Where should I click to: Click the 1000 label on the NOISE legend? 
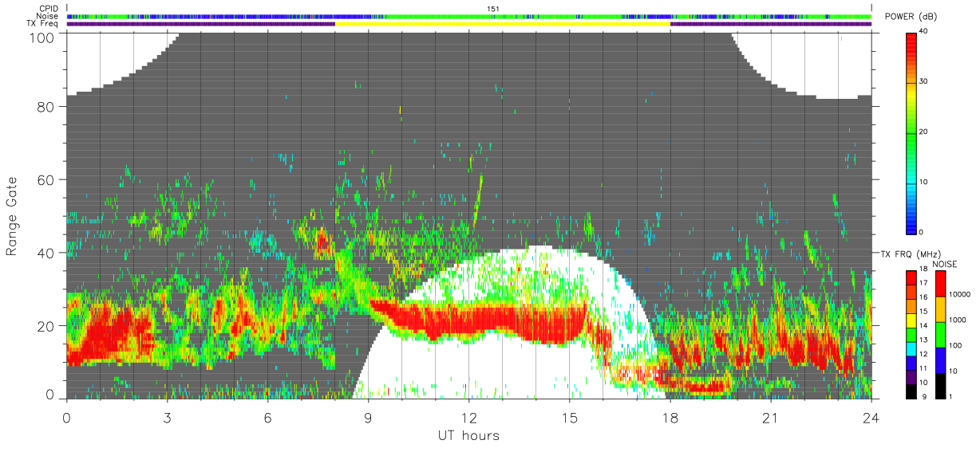pyautogui.click(x=956, y=321)
